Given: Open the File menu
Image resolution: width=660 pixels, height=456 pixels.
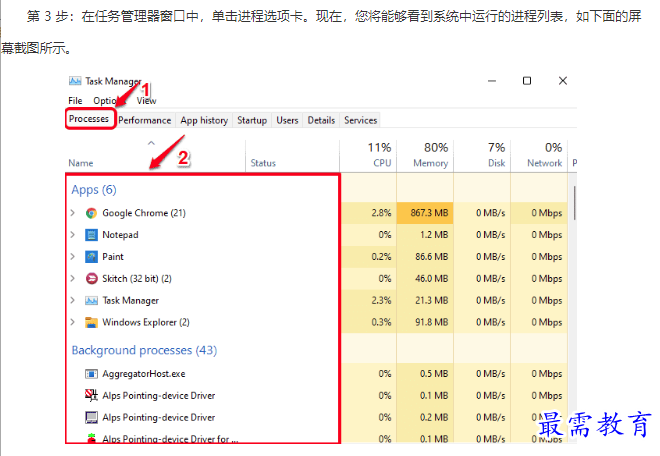Looking at the screenshot, I should [x=75, y=101].
